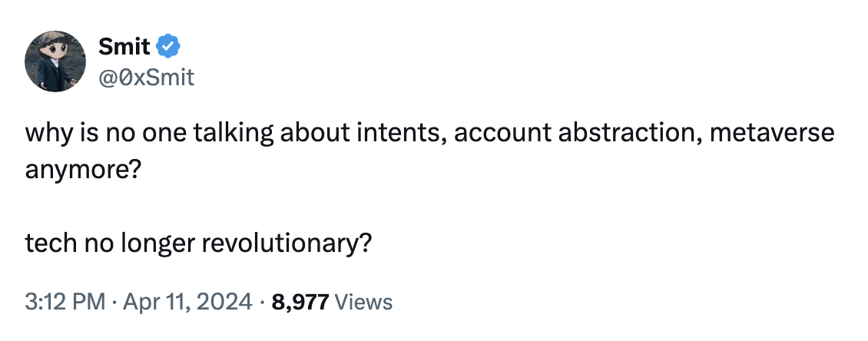Select the Apr 11, 2024 date

187,302
